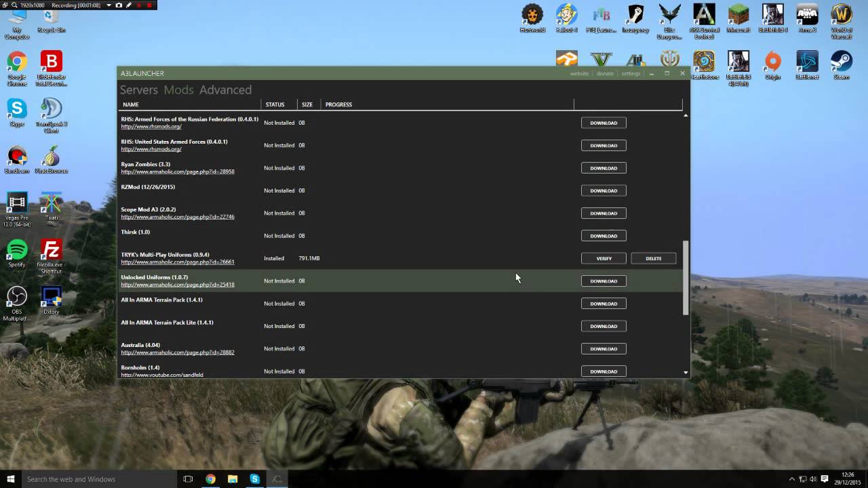The width and height of the screenshot is (868, 488).
Task: Open Recycle Bin on desktop
Action: tap(51, 19)
